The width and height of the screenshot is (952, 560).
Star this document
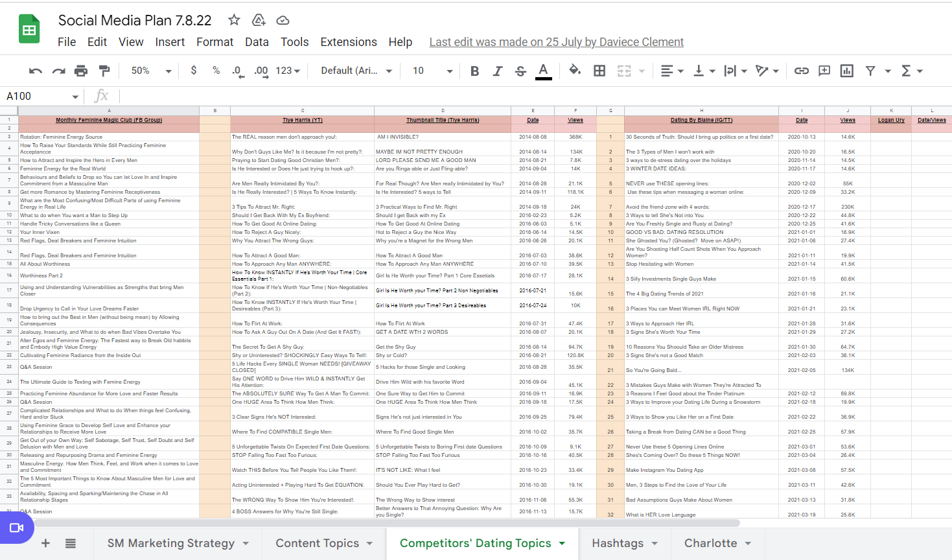tap(234, 20)
